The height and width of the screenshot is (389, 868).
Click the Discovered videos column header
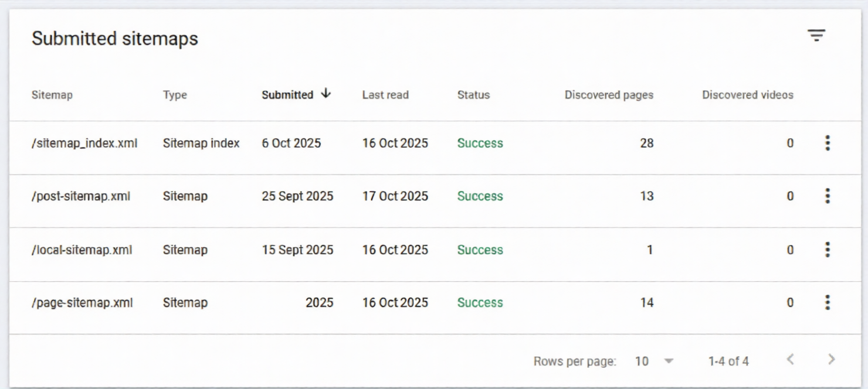pos(747,95)
